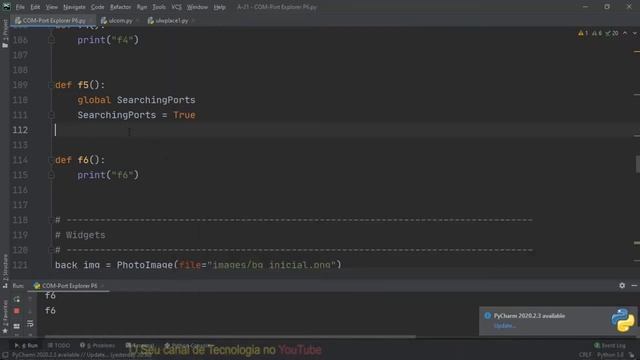Click the Run panel horizontal scrollbar
This screenshot has width=640, height=360.
click(230, 337)
